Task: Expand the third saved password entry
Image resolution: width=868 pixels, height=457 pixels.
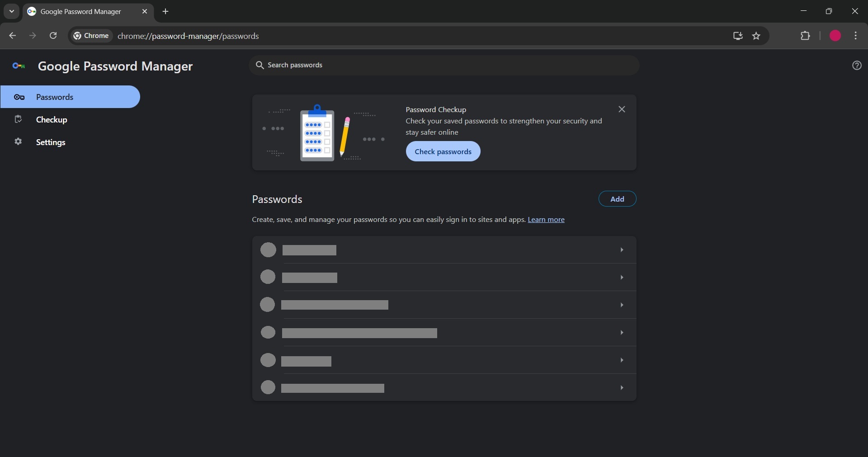Action: [x=444, y=305]
